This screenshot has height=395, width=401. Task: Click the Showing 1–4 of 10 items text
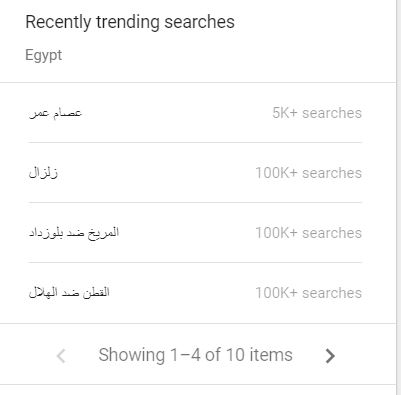(195, 355)
